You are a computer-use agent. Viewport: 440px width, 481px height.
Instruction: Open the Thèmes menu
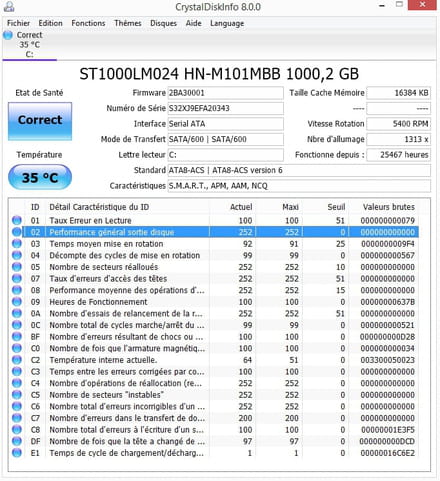click(128, 23)
